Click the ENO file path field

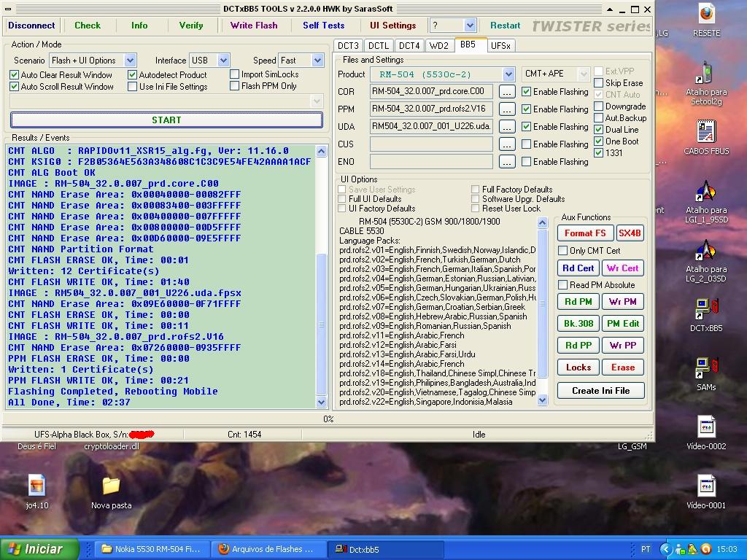(x=431, y=162)
